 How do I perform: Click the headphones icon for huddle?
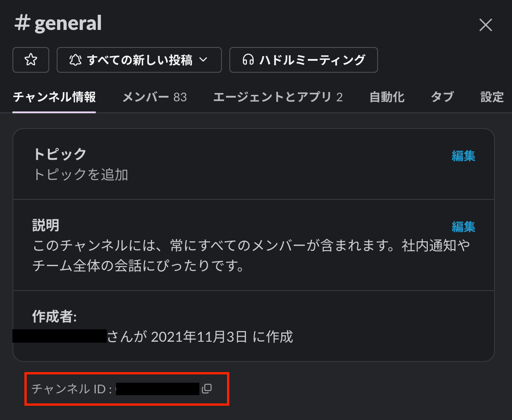[248, 60]
